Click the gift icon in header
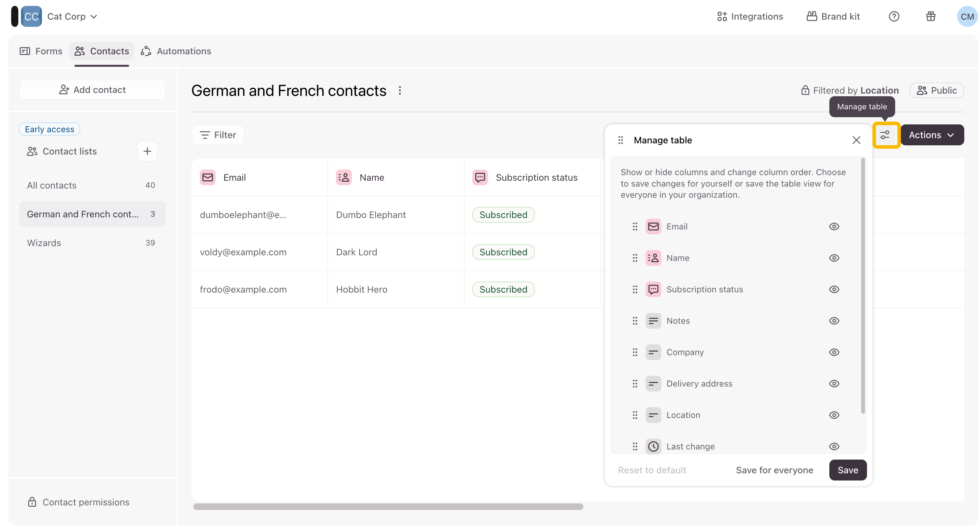 coord(931,16)
